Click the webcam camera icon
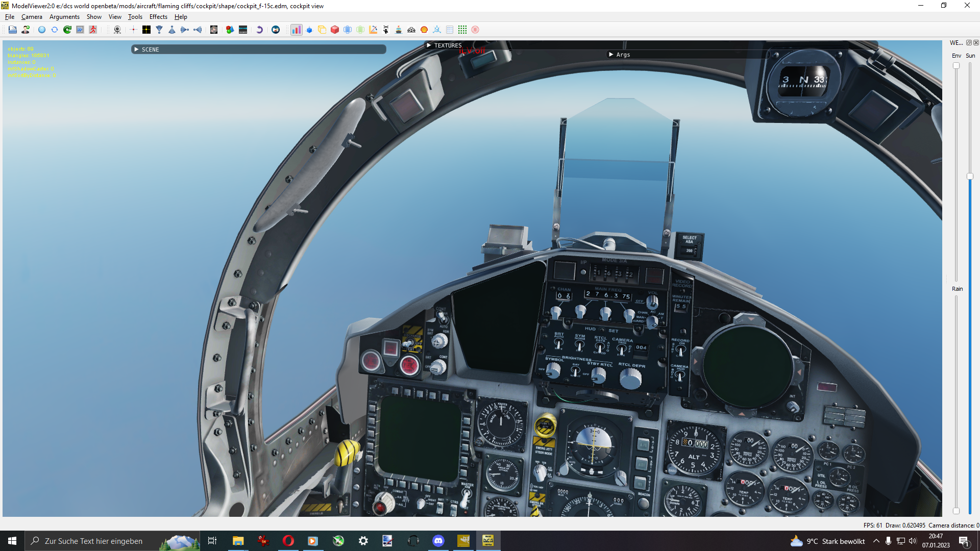The image size is (980, 551). [x=117, y=30]
